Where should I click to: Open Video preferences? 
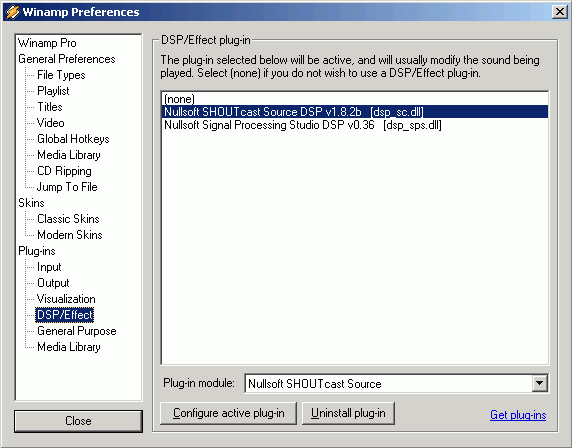point(51,123)
